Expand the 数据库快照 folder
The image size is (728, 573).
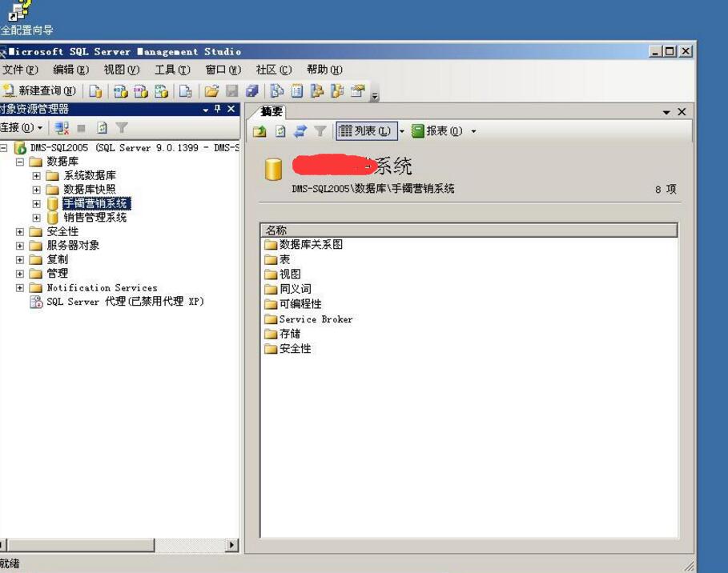point(36,190)
